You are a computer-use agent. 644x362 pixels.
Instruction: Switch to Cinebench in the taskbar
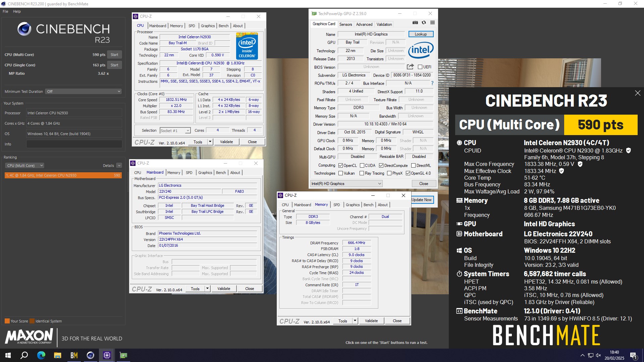[91, 355]
